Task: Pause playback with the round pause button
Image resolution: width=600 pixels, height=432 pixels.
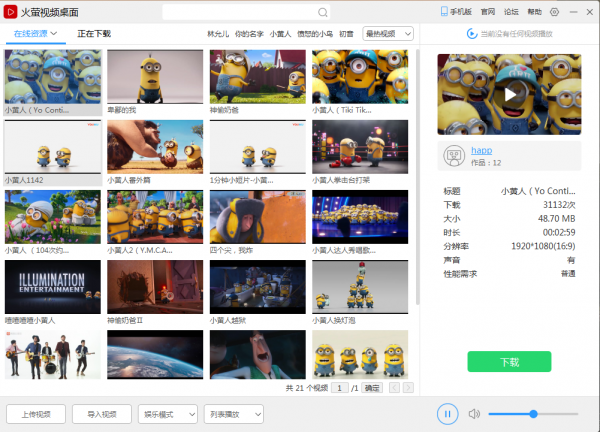Action: click(x=447, y=414)
